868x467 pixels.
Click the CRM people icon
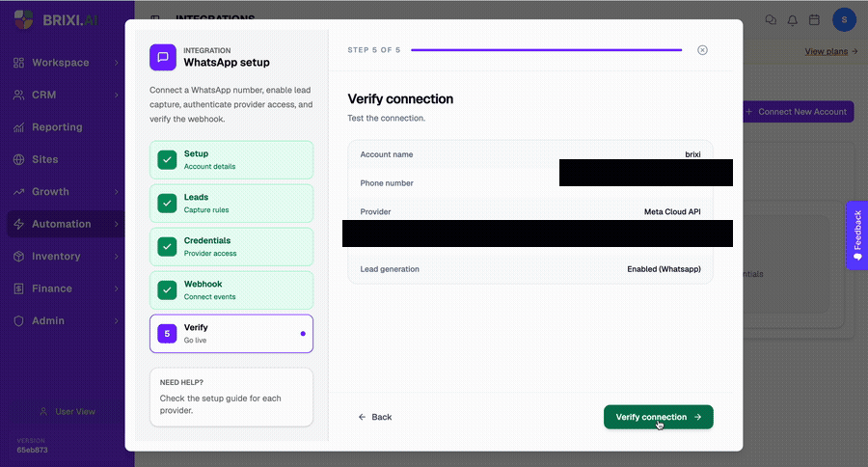[19, 95]
